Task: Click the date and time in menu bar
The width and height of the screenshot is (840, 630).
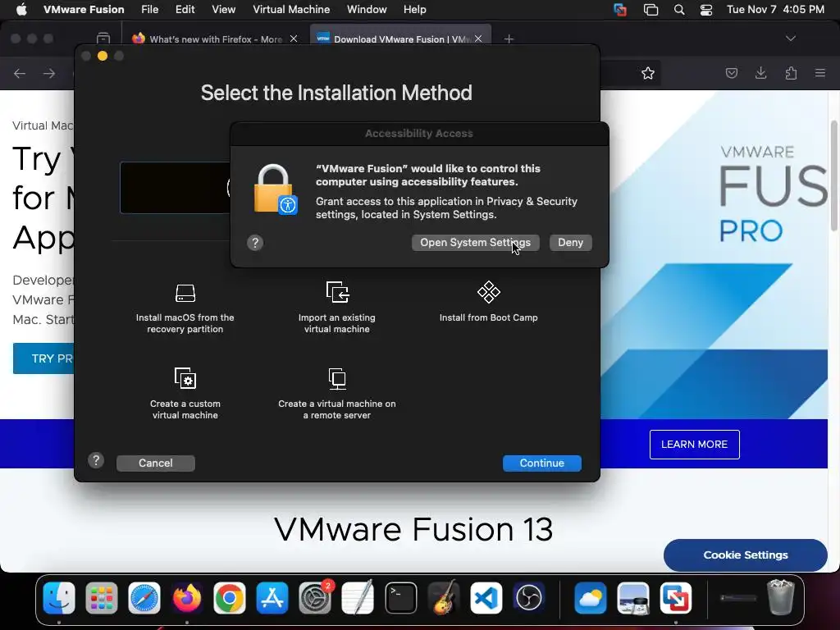Action: coord(775,10)
